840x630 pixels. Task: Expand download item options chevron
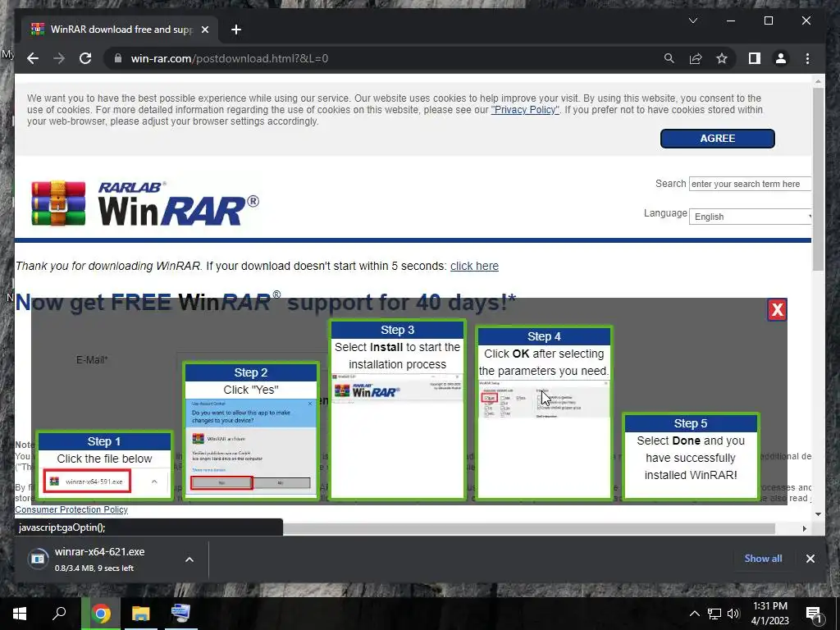point(189,559)
